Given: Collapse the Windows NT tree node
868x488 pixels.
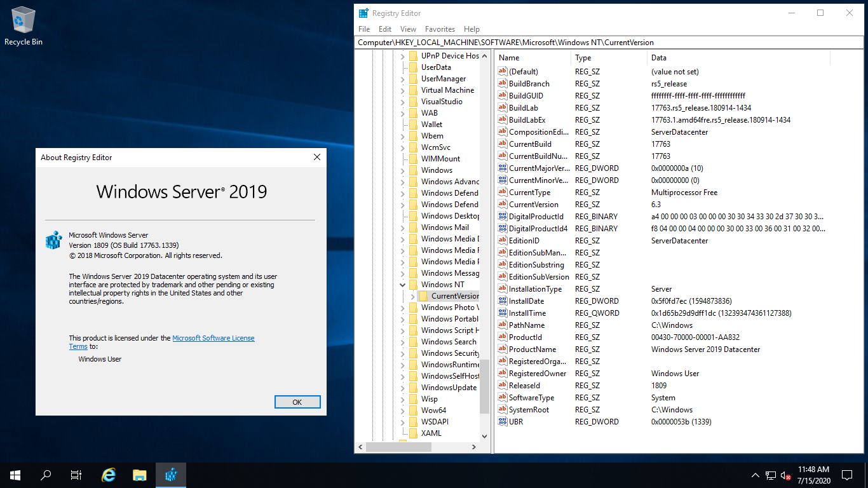Looking at the screenshot, I should coord(402,285).
